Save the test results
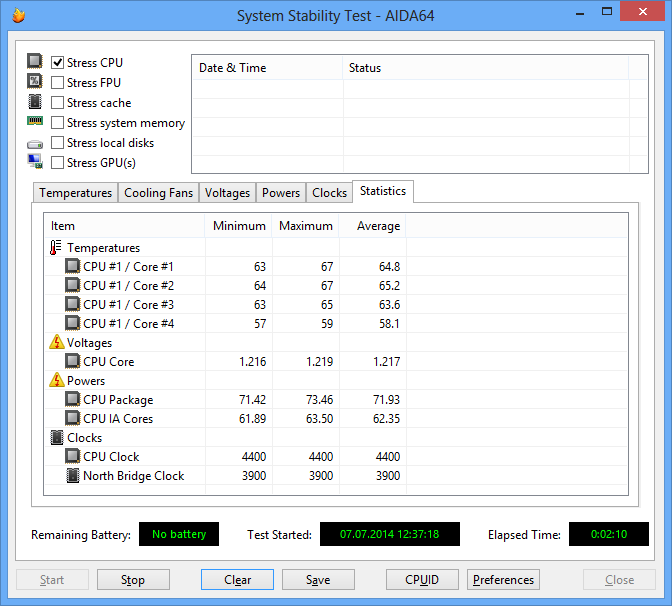Viewport: 672px width, 606px height. (x=318, y=579)
